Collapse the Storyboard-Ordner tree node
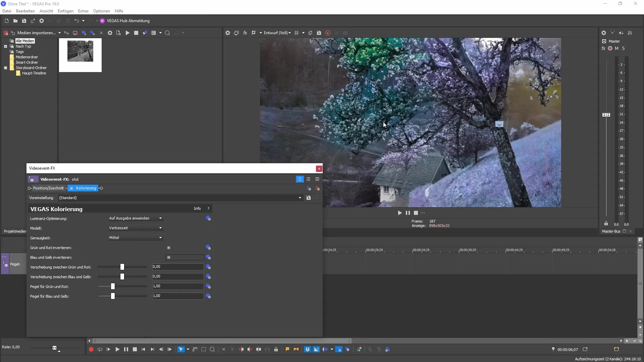 point(5,68)
